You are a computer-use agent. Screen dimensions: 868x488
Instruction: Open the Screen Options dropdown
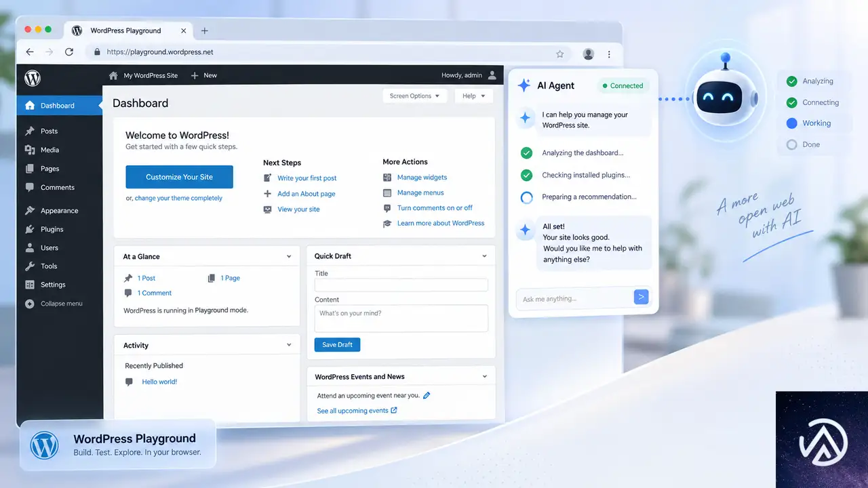point(415,96)
